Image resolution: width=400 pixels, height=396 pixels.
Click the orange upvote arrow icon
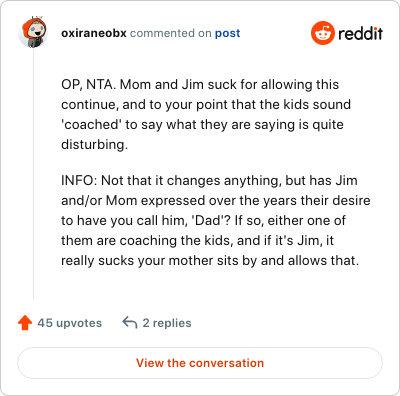click(x=25, y=323)
